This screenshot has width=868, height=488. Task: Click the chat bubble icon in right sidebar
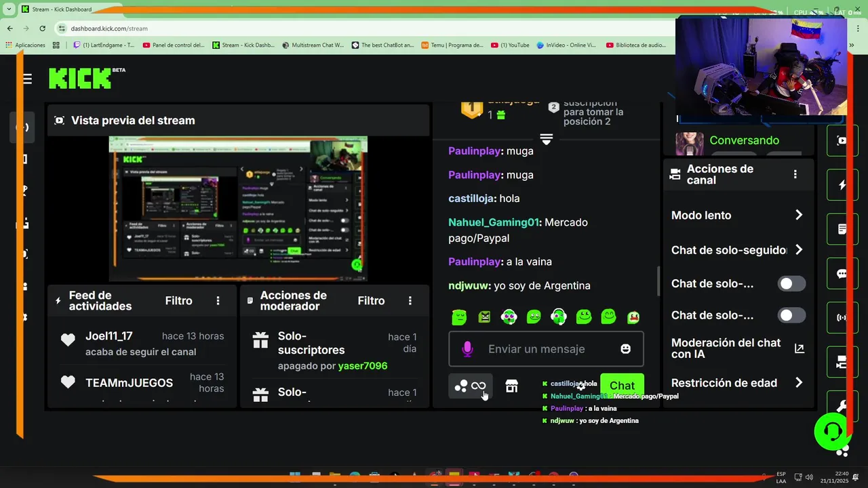click(842, 274)
